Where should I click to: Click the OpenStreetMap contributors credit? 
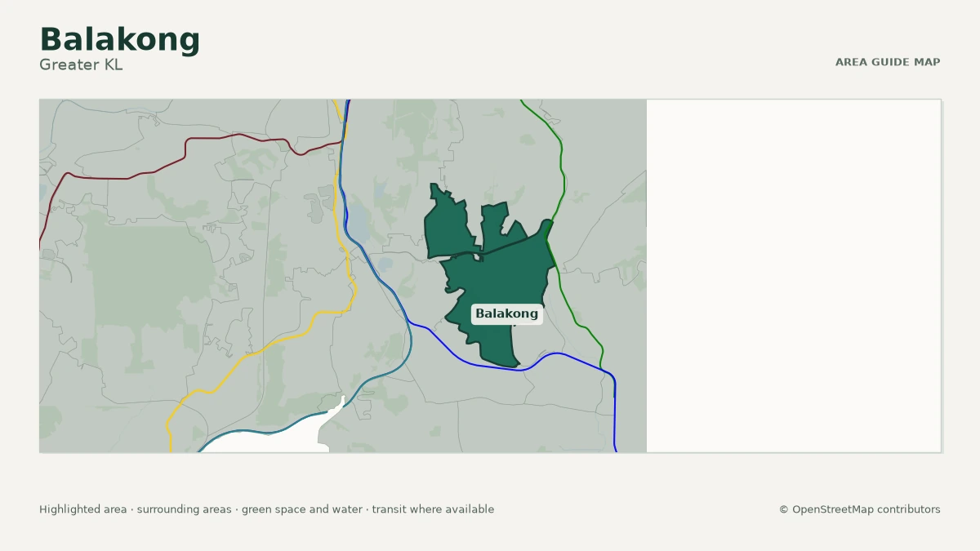[860, 509]
